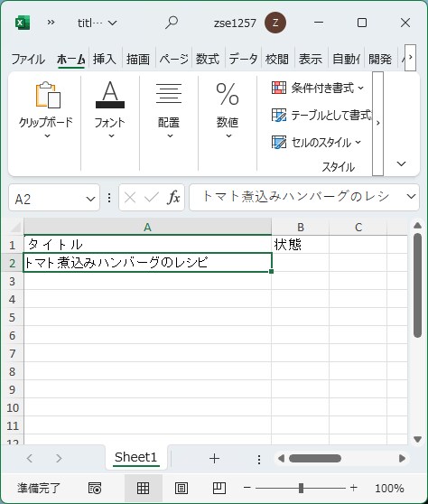
Task: Click the vertical scrollbar thumb
Action: tap(417, 285)
